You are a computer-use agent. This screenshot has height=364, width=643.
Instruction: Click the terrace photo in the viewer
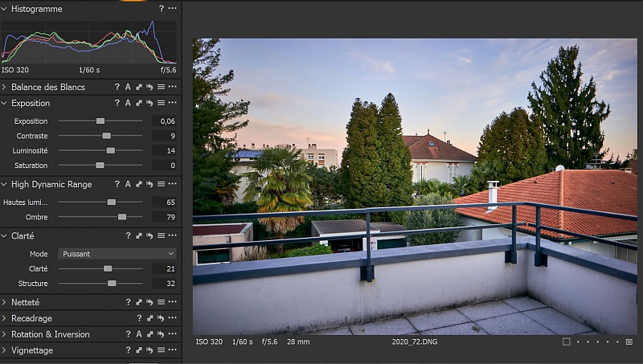414,185
